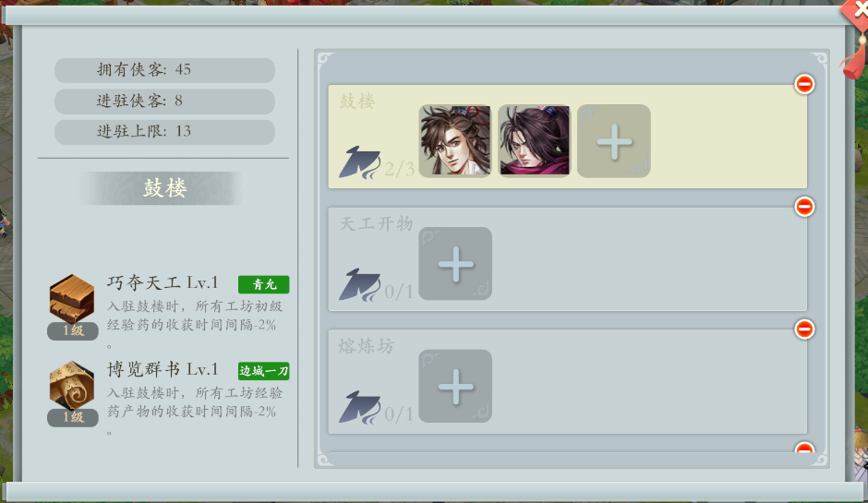Select the brown-haired hero portrait in 鼓楼

455,141
